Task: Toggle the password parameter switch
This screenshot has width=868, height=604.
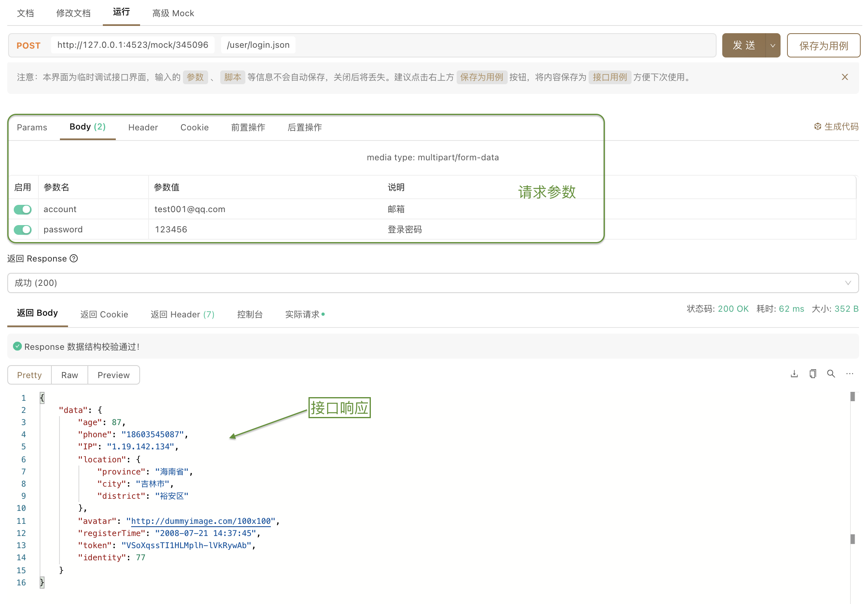Action: pyautogui.click(x=23, y=230)
